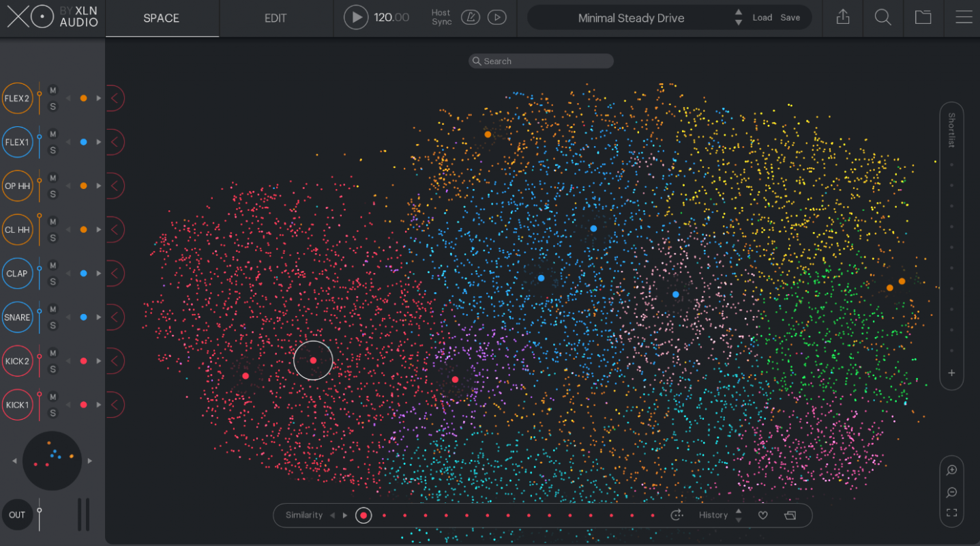Zoom out using the magnifier minus icon

point(951,492)
